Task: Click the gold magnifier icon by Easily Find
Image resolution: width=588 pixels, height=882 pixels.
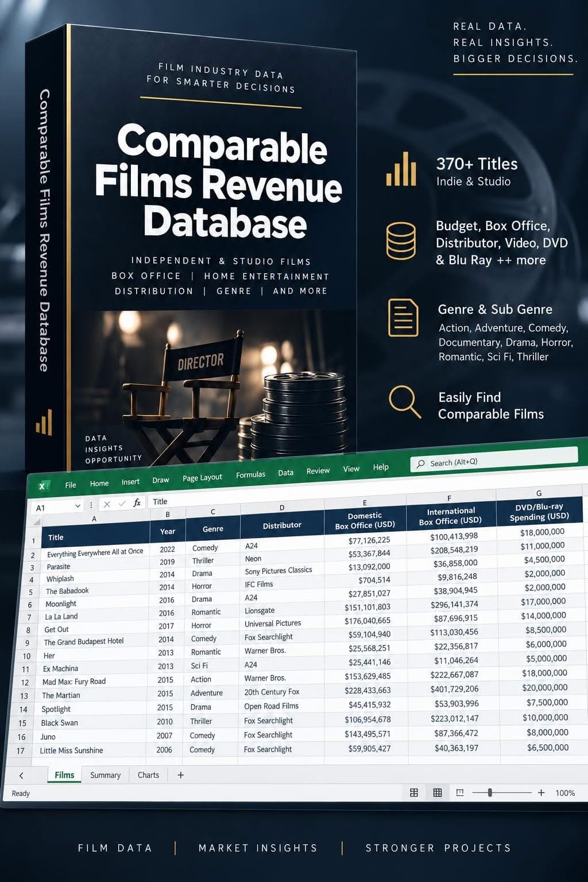Action: coord(405,401)
